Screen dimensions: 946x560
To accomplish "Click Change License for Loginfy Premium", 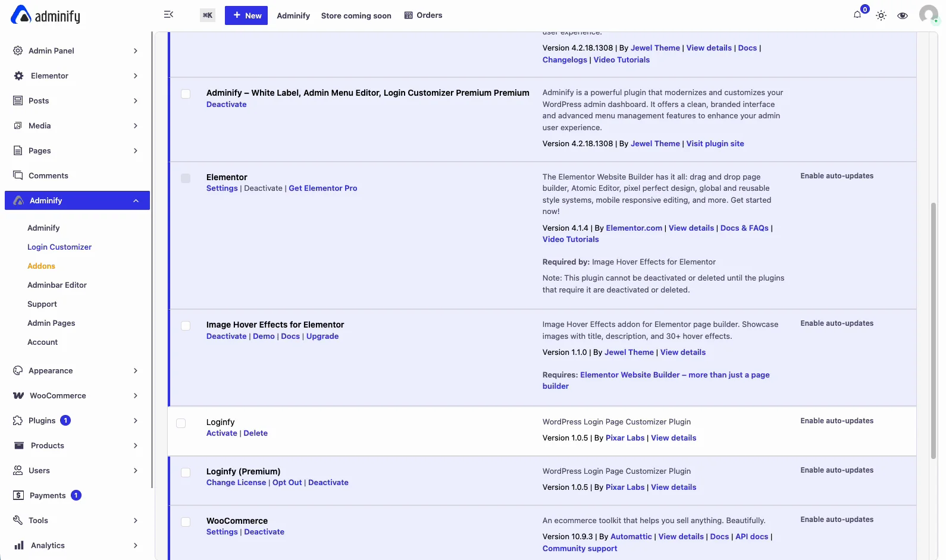I will coord(236,483).
